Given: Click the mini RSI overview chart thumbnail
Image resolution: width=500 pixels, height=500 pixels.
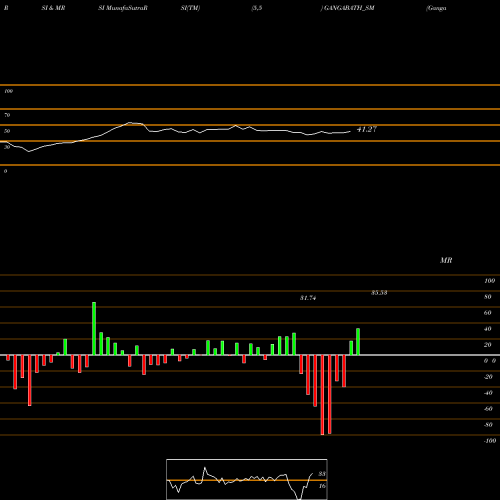Looking at the screenshot, I should [247, 479].
